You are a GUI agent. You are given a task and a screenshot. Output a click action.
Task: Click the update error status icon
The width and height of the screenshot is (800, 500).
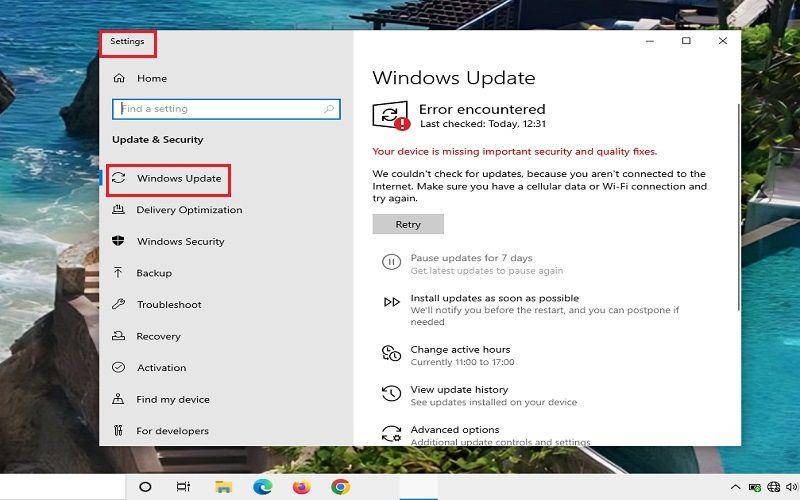(x=391, y=115)
